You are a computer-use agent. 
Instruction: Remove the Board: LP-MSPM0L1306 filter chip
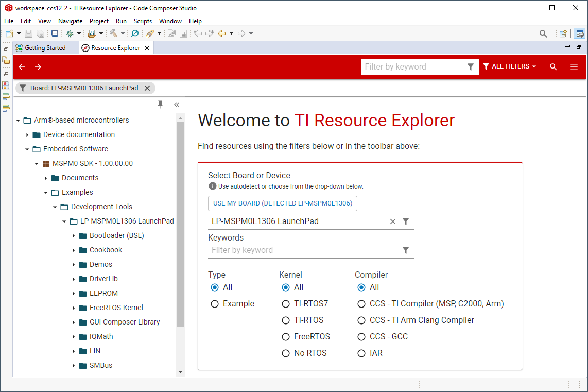(147, 88)
